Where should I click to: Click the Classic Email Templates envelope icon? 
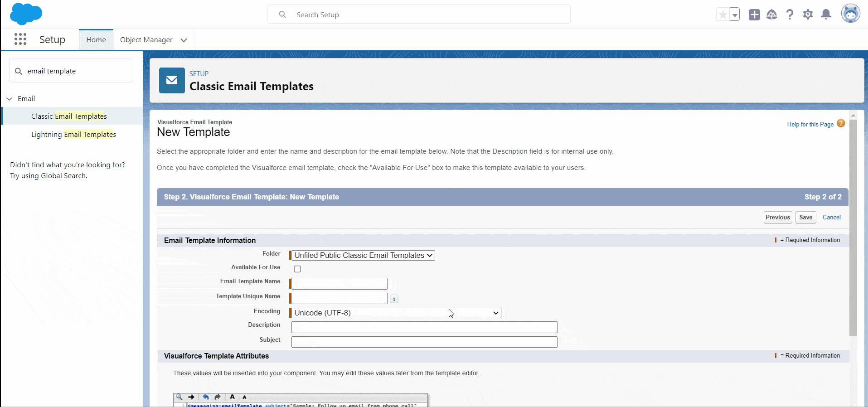[x=172, y=80]
